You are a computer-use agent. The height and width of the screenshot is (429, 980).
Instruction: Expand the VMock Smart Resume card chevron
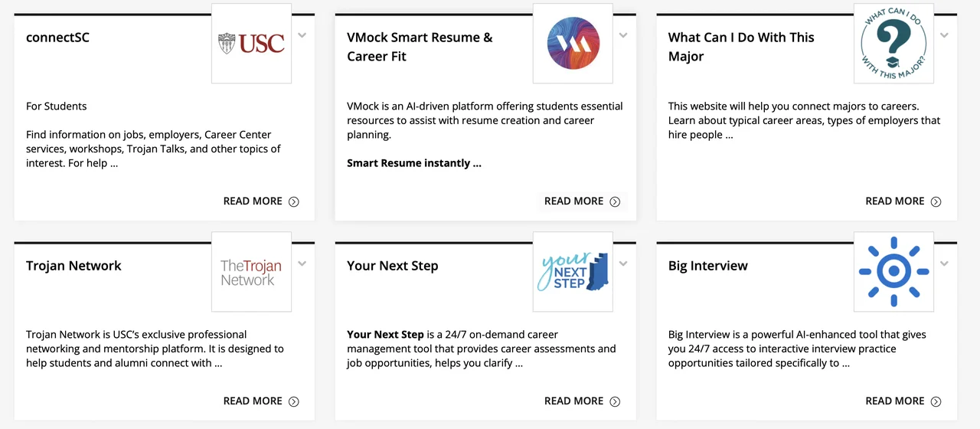(623, 35)
